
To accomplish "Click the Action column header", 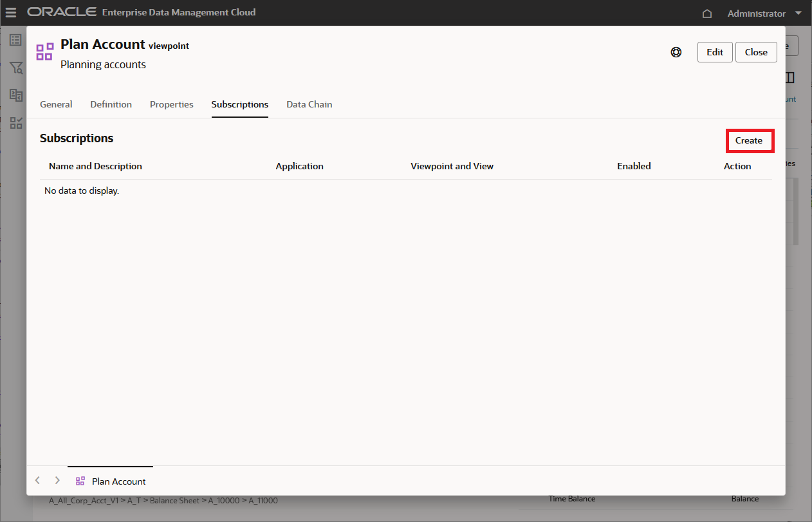I will (737, 166).
